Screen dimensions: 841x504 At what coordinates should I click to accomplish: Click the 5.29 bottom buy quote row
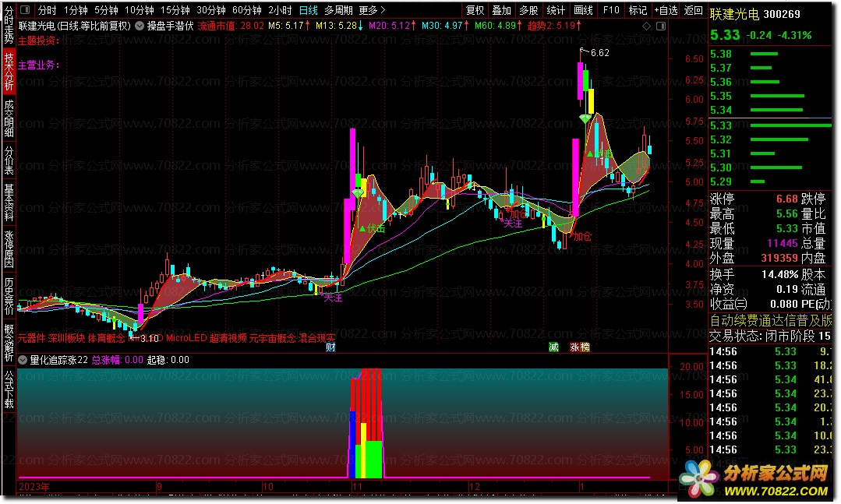coord(770,182)
